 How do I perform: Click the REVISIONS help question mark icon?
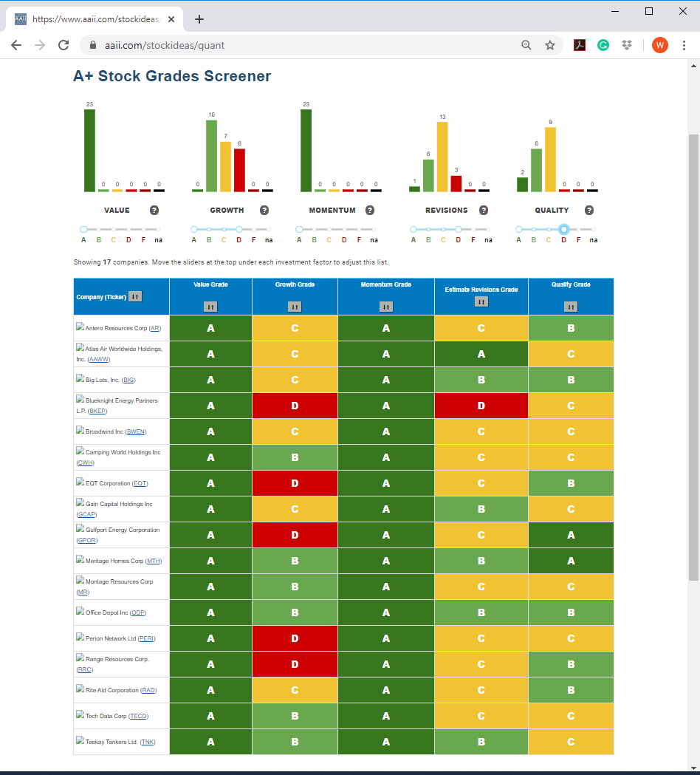[x=484, y=210]
